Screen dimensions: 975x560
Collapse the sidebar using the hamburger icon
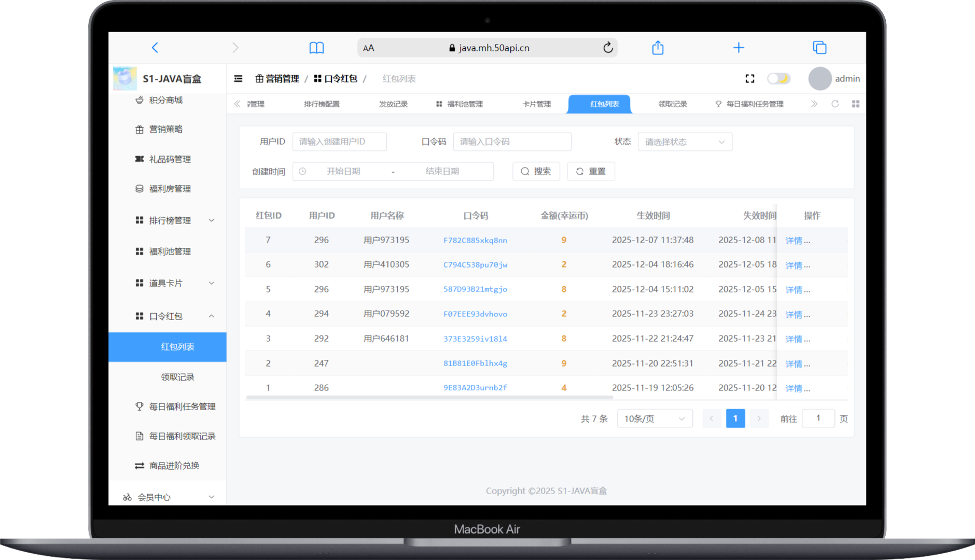click(x=239, y=78)
